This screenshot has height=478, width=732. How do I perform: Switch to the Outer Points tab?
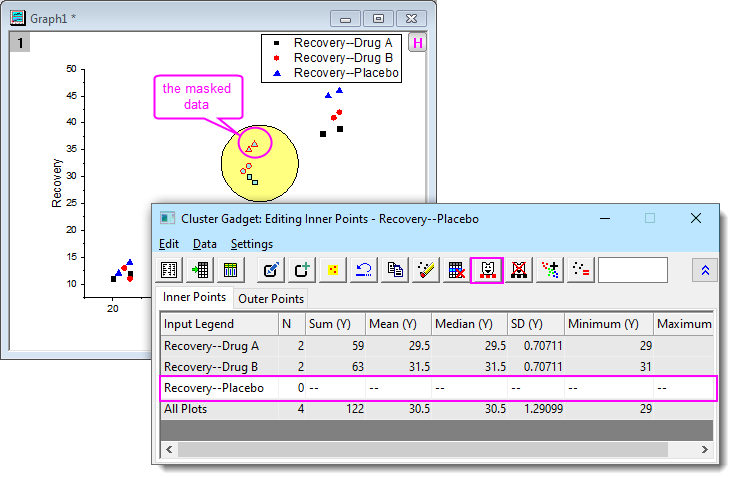click(271, 298)
